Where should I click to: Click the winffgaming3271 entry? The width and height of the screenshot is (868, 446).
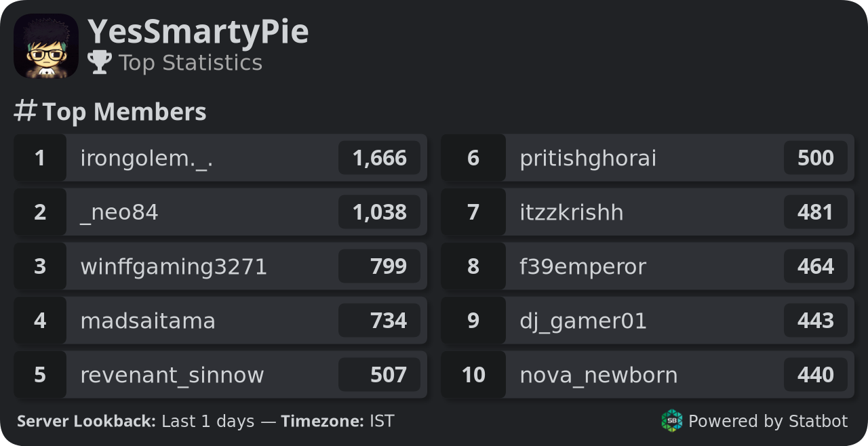(220, 266)
